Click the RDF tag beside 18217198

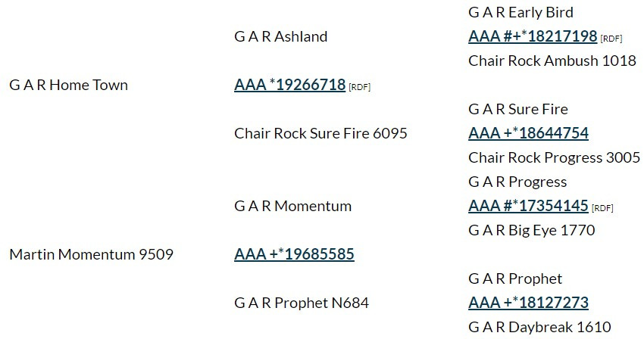click(x=611, y=39)
